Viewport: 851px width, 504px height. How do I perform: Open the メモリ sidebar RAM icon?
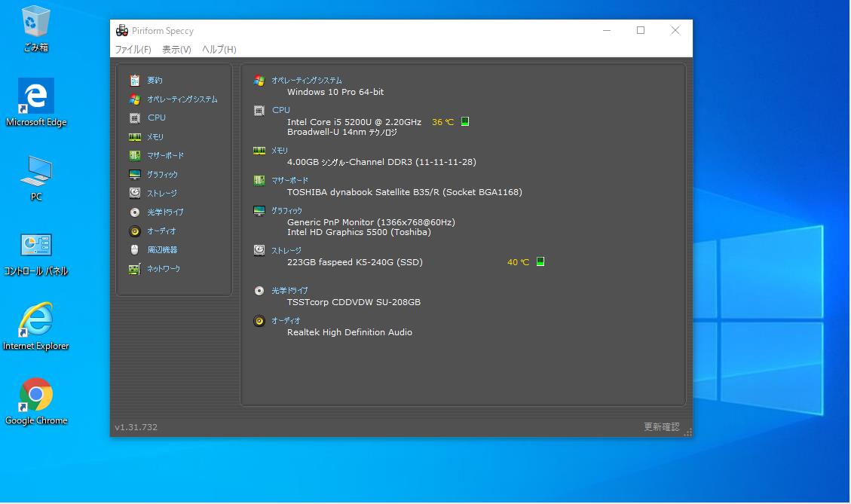135,136
